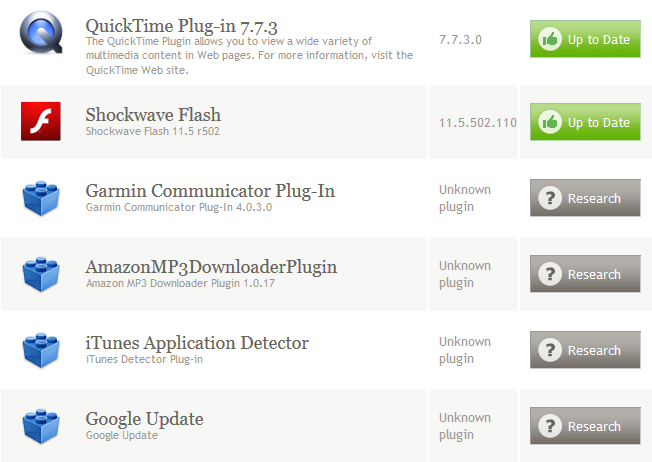Click the Shockwave Flash logo icon
652x462 pixels.
[40, 122]
